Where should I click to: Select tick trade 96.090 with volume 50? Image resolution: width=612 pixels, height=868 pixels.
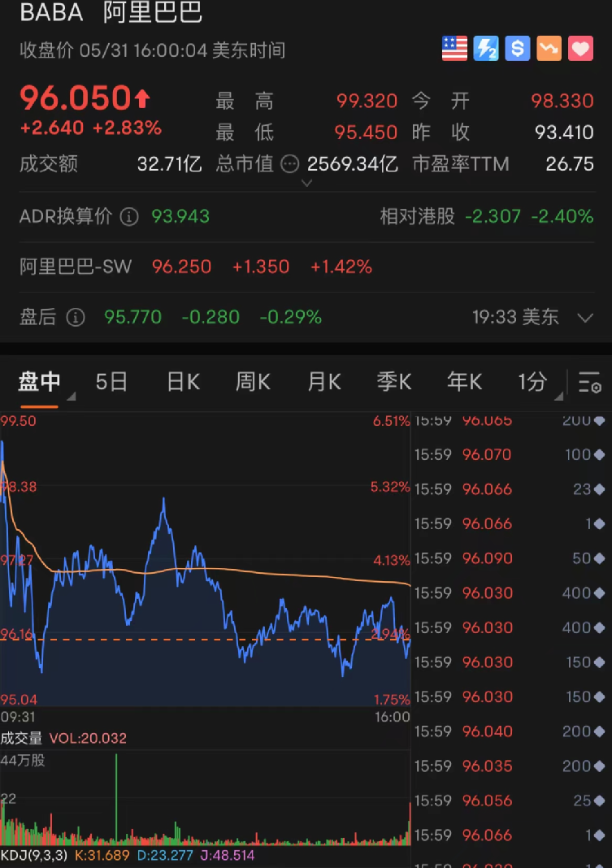509,558
